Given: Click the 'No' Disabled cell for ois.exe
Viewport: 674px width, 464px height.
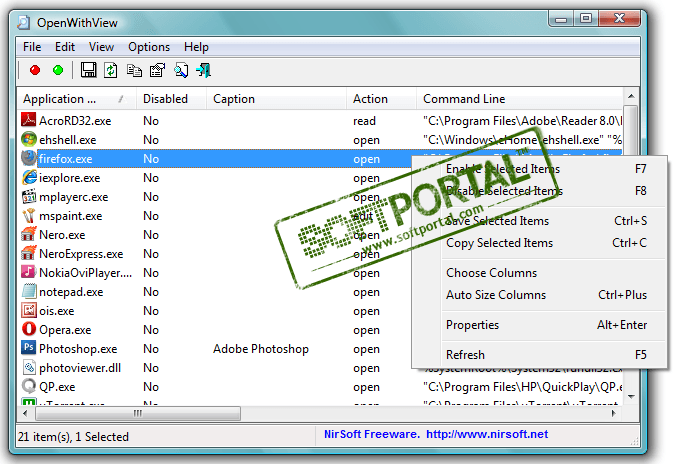Looking at the screenshot, I should pos(151,311).
